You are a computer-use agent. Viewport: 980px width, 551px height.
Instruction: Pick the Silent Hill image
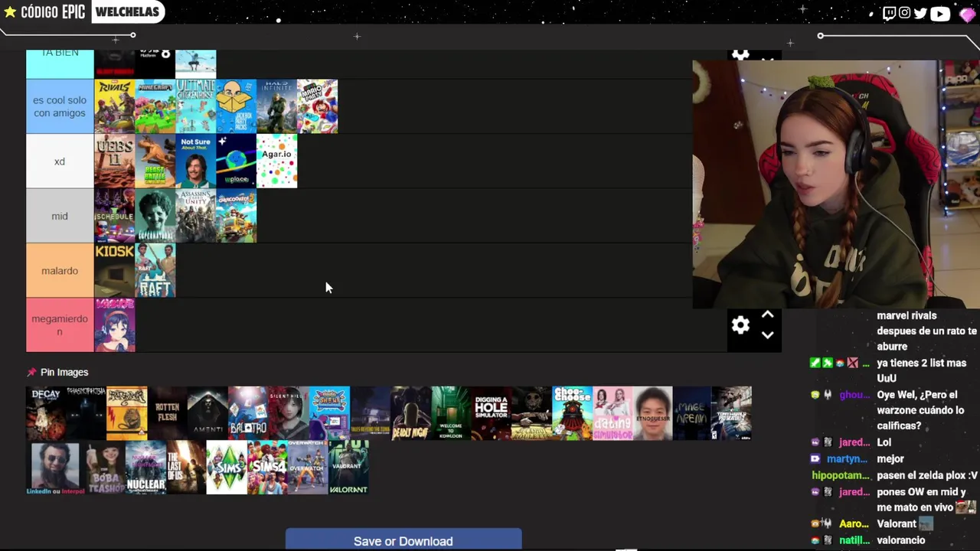click(289, 413)
